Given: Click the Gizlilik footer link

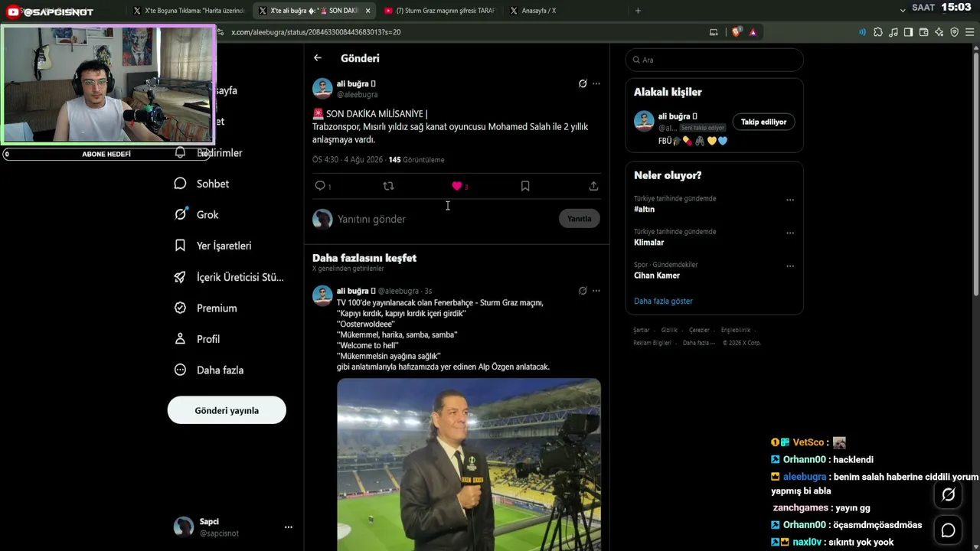Looking at the screenshot, I should coord(669,330).
